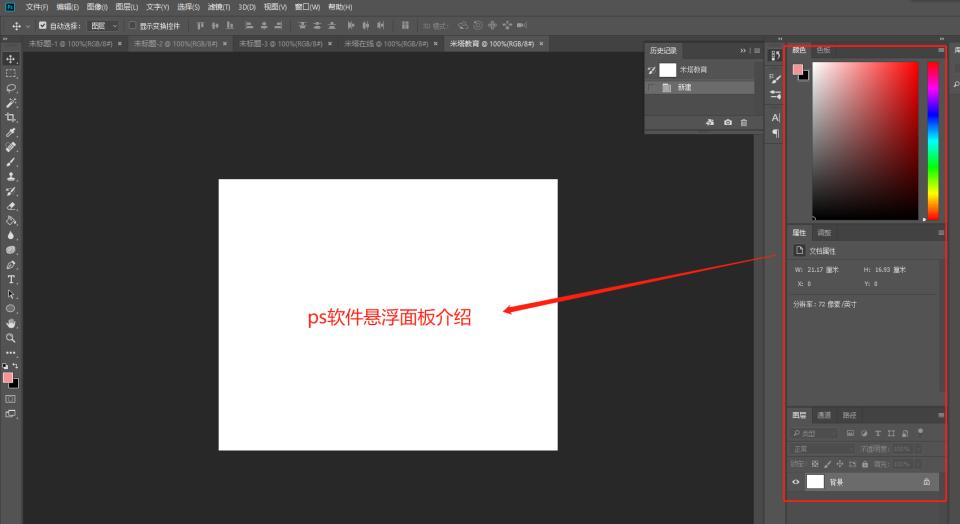Delete current state with History trash icon

tap(744, 122)
